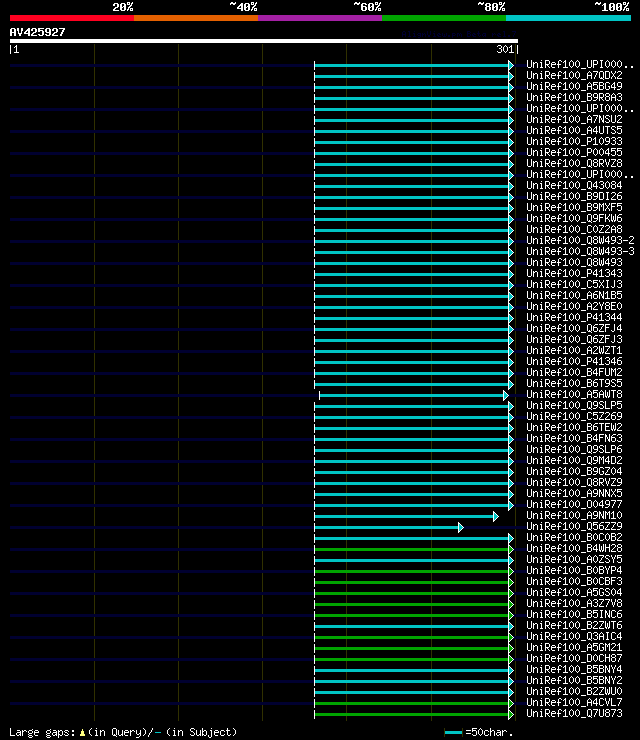The height and width of the screenshot is (740, 640).
Task: Click the shorter alignment bar for A5AWT8
Action: (414, 395)
